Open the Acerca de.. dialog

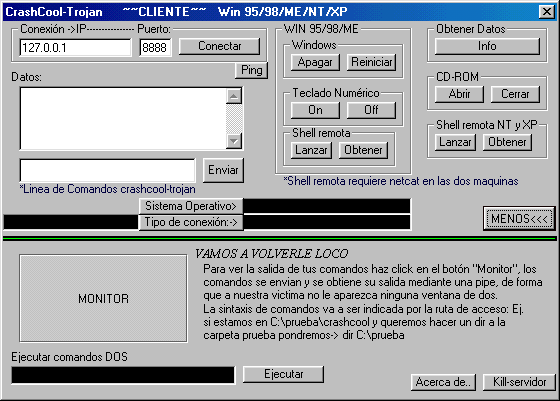click(443, 382)
